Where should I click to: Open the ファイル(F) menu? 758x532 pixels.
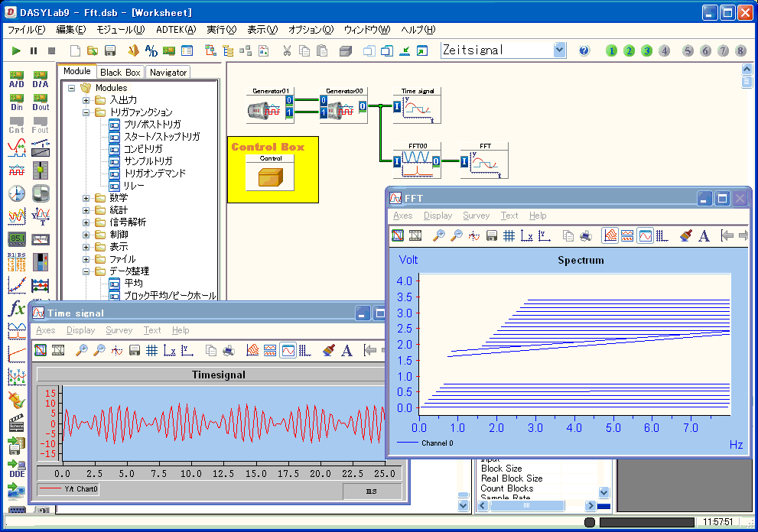coord(27,30)
